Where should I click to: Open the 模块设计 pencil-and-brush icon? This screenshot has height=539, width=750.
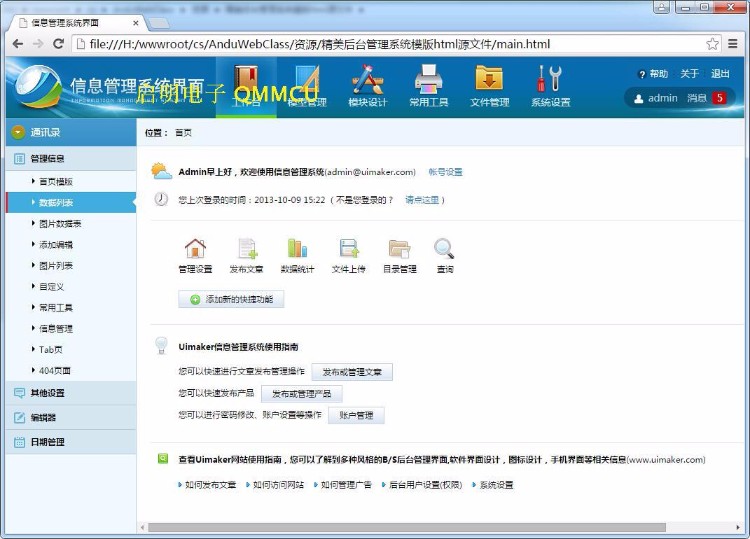point(367,78)
